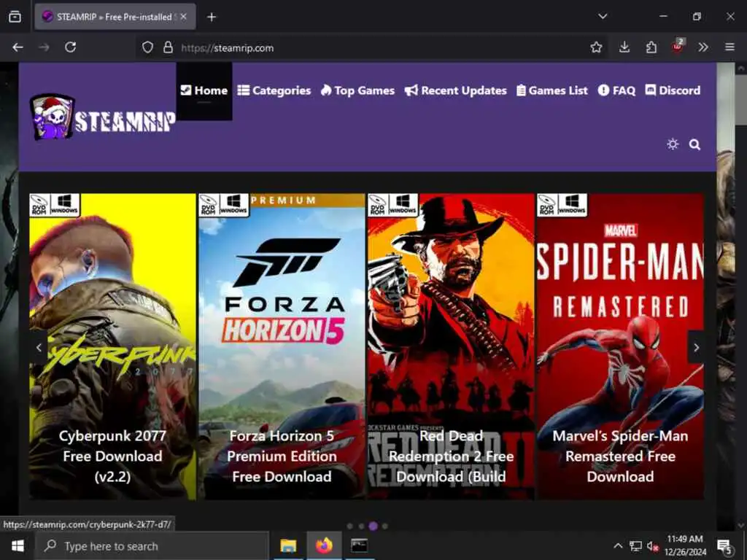The width and height of the screenshot is (747, 560).
Task: Open tracking protection shield info
Action: [147, 47]
